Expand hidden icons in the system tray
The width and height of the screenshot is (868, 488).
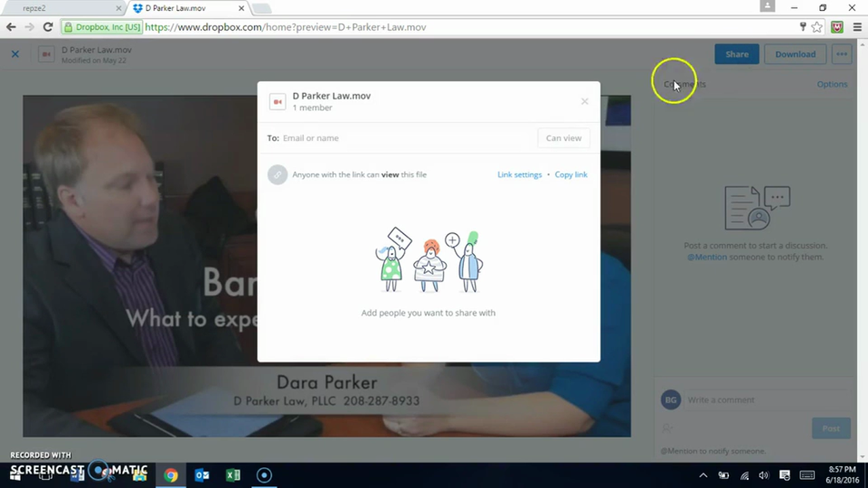703,475
